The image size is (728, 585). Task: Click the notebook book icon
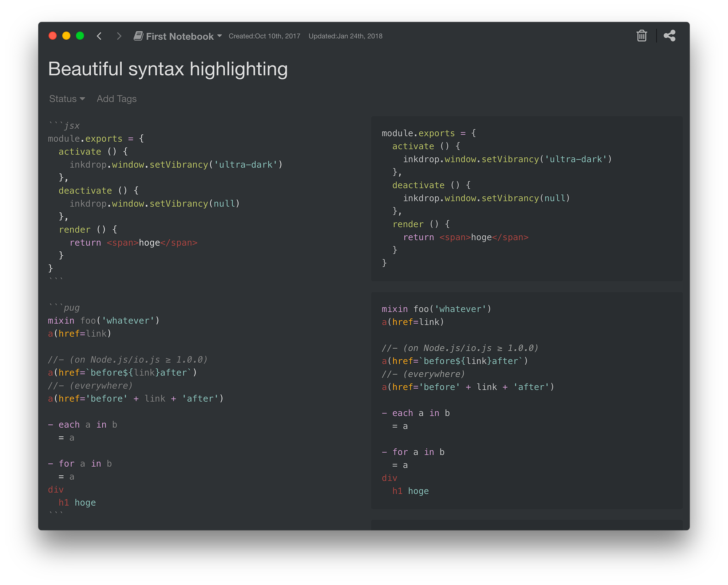[138, 36]
